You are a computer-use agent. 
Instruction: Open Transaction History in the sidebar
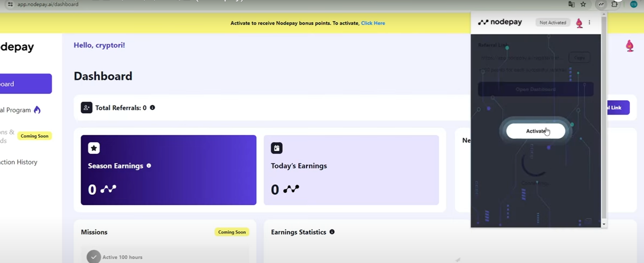(19, 162)
